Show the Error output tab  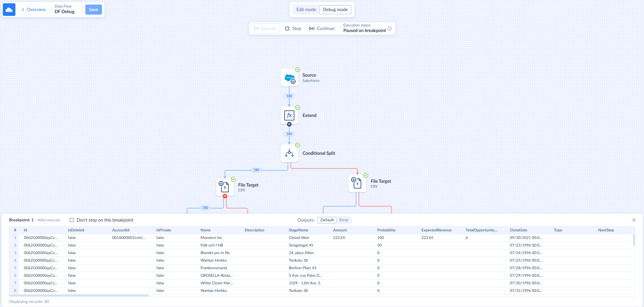[344, 220]
